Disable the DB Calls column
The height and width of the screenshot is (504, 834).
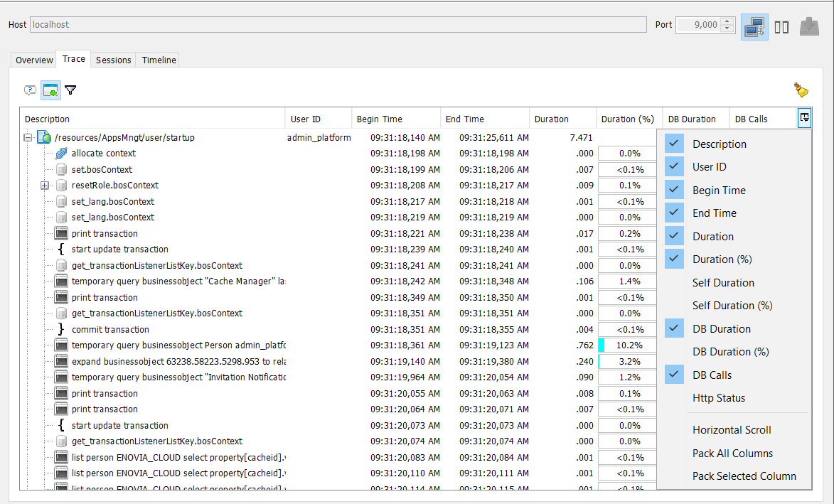[x=673, y=374]
